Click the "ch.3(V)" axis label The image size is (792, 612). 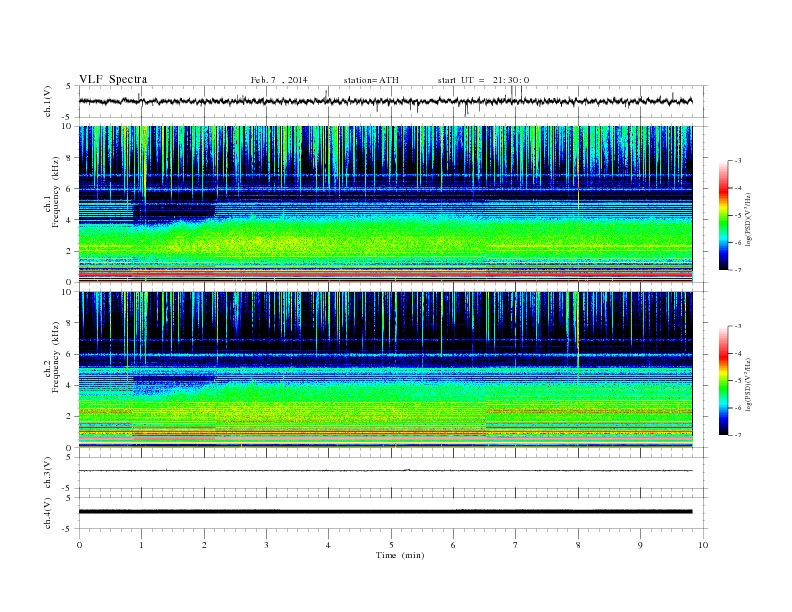point(48,473)
